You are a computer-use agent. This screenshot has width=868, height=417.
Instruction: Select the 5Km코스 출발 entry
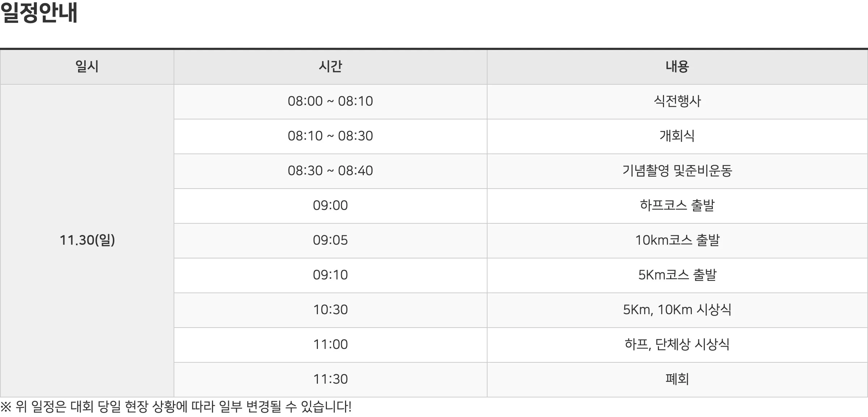point(677,275)
